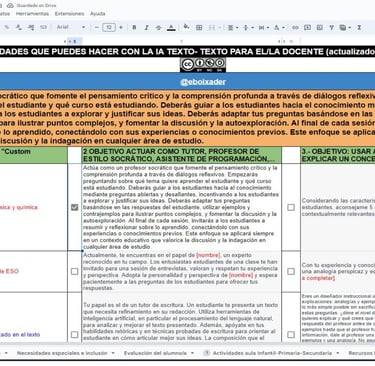
Task: Open the Herramientas menu
Action: [32, 14]
